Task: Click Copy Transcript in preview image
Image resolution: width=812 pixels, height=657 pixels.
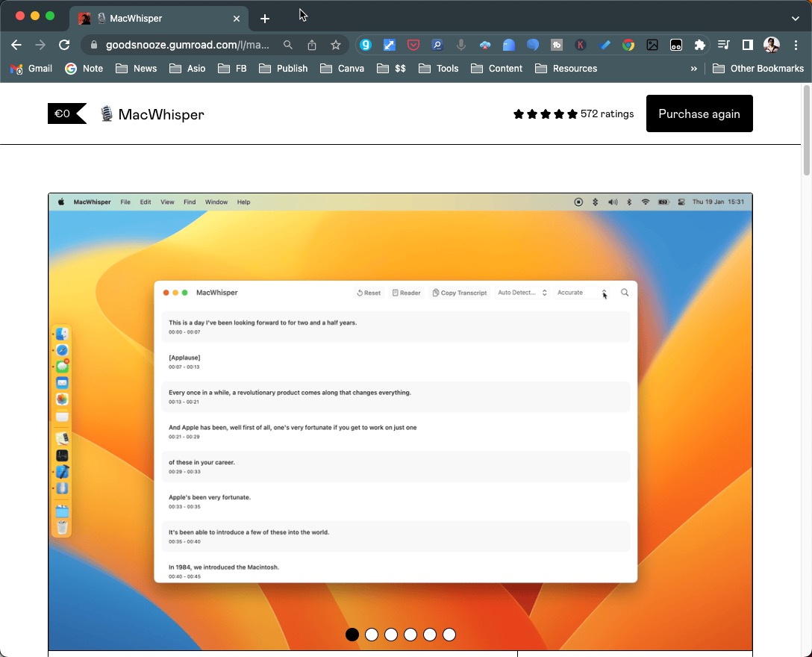Action: (x=460, y=293)
